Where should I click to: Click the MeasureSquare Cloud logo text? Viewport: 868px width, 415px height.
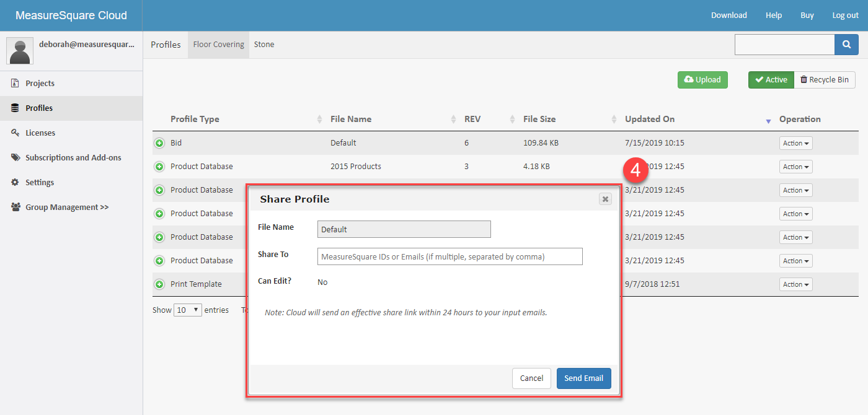(71, 15)
